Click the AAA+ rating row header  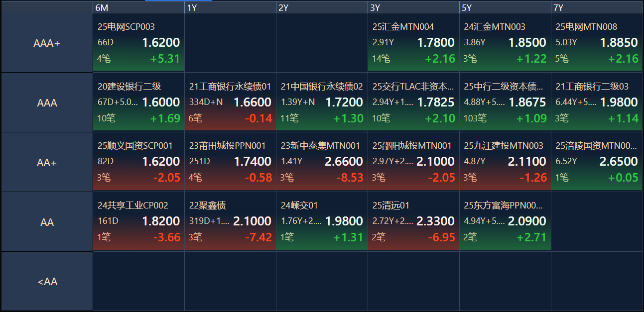[47, 43]
